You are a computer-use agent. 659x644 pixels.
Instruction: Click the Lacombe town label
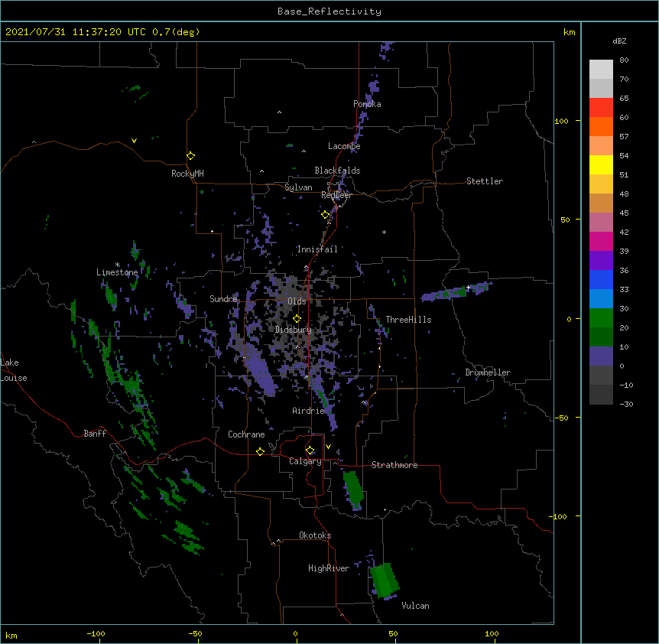pyautogui.click(x=344, y=146)
